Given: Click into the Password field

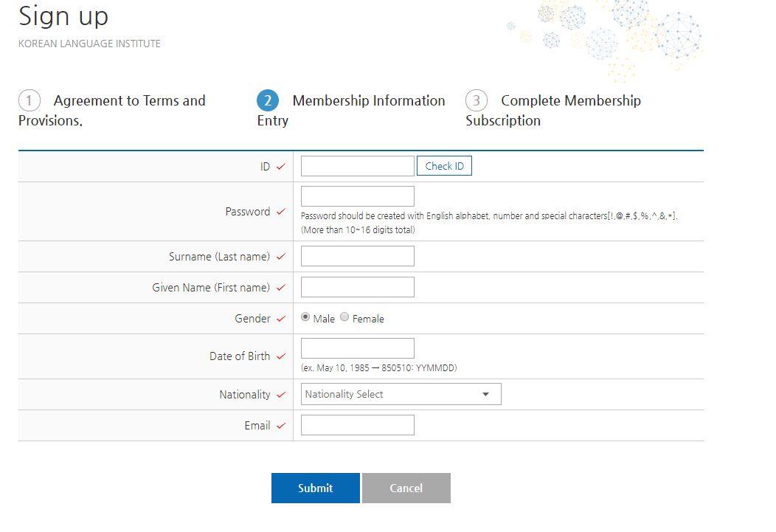Looking at the screenshot, I should click(x=357, y=196).
